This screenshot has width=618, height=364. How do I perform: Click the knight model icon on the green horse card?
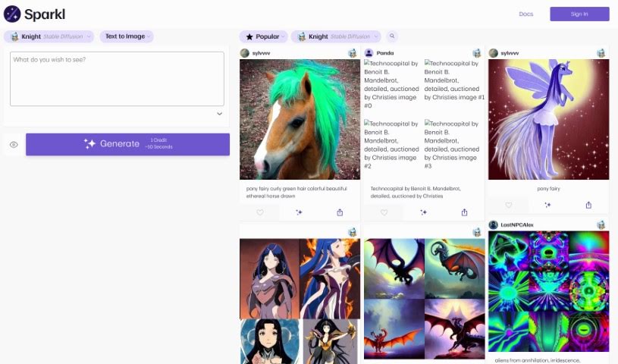coord(353,53)
